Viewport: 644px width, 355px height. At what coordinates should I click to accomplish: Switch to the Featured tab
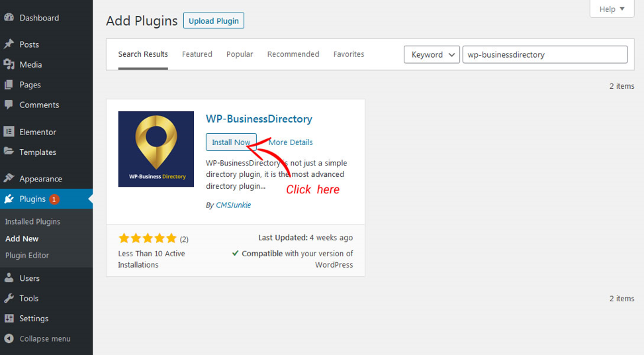click(197, 54)
